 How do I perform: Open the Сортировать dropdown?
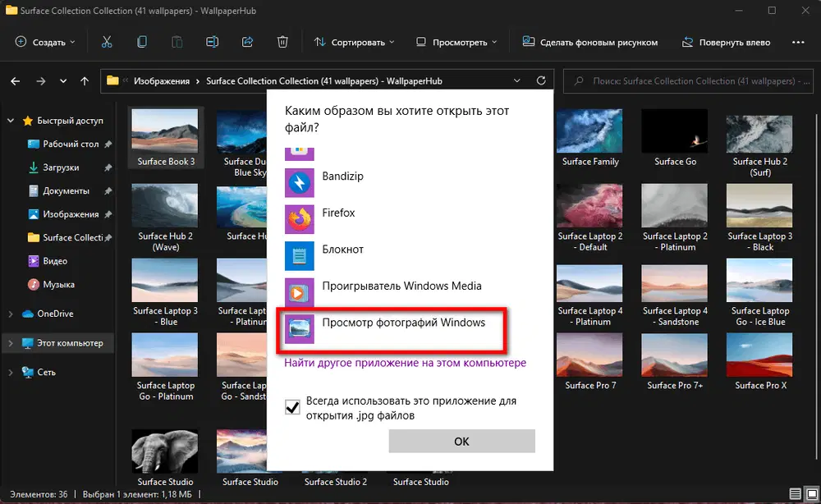[354, 43]
